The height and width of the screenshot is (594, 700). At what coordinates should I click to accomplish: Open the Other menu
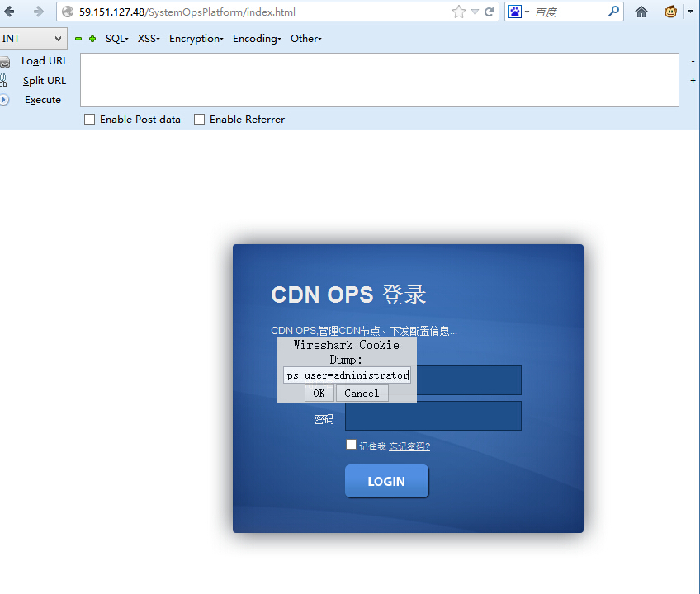(x=305, y=39)
